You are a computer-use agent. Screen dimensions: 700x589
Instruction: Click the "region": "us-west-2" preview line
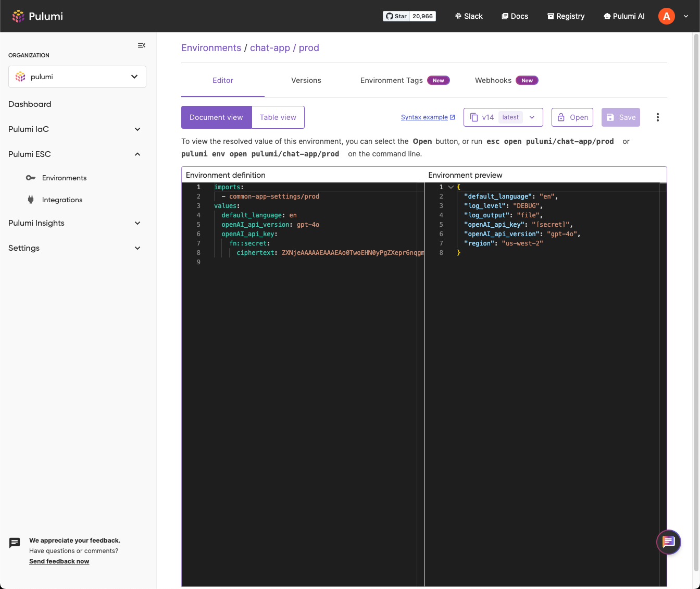point(503,243)
